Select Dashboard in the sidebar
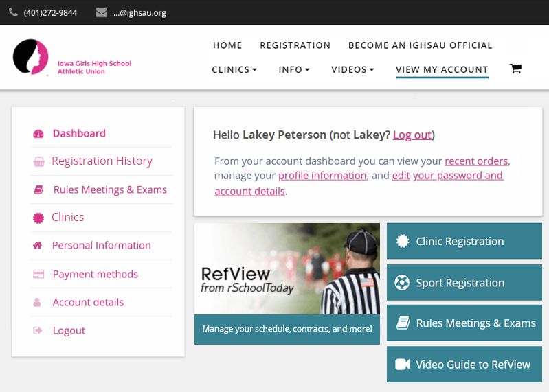 pos(79,134)
